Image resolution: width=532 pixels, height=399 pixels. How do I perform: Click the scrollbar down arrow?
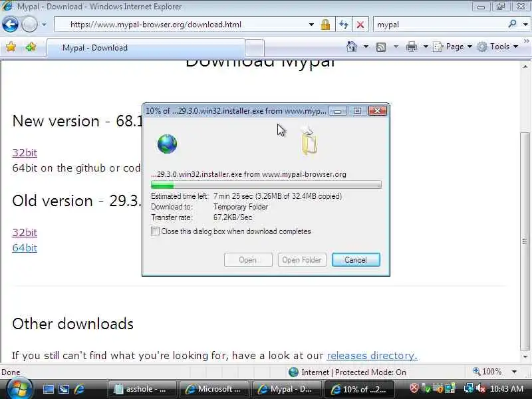click(x=525, y=356)
